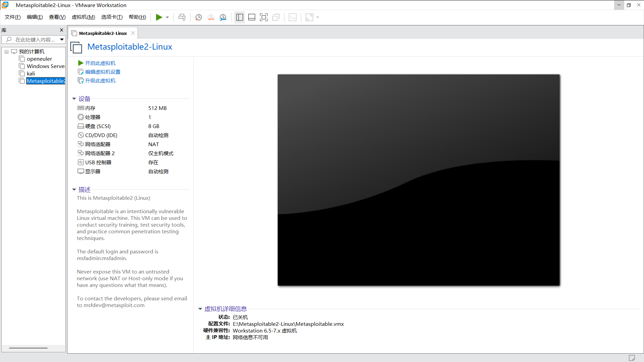Image resolution: width=644 pixels, height=362 pixels.
Task: Close the library panel
Action: [x=61, y=30]
